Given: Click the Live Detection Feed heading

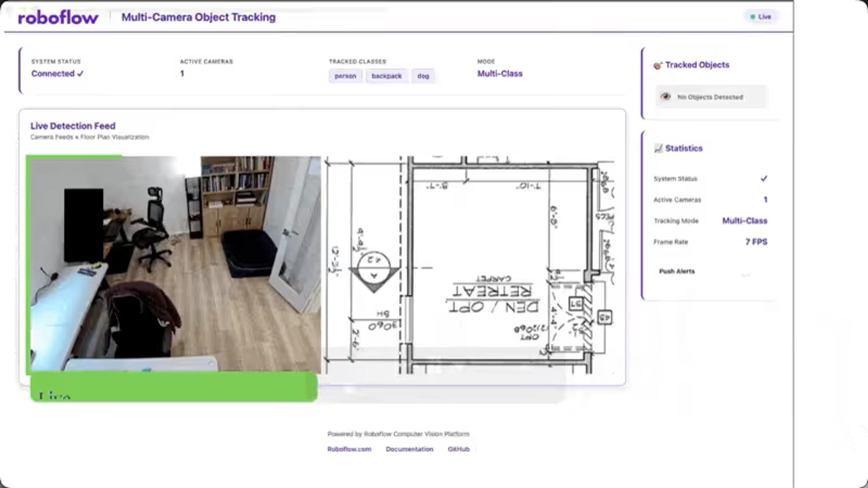Looking at the screenshot, I should point(73,126).
